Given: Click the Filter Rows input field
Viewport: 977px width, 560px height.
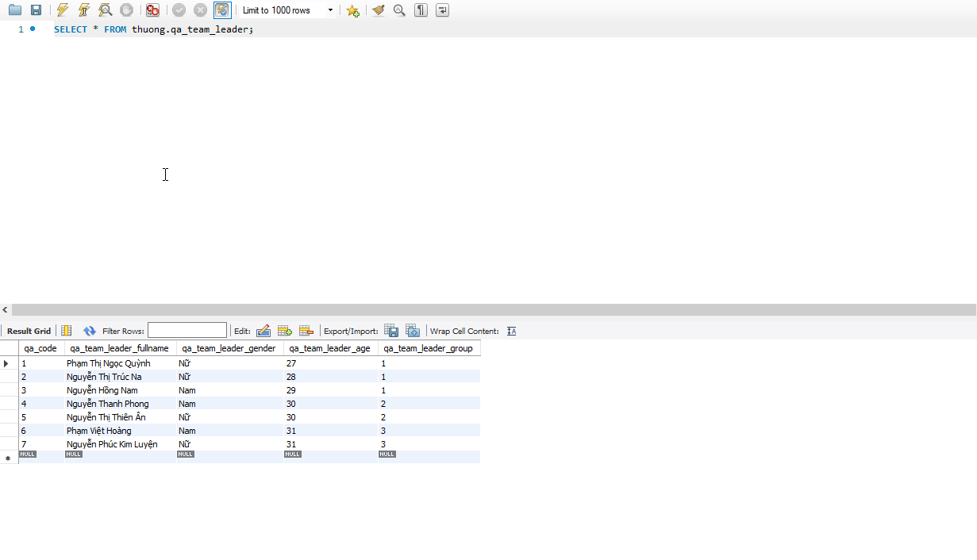Looking at the screenshot, I should pos(187,331).
